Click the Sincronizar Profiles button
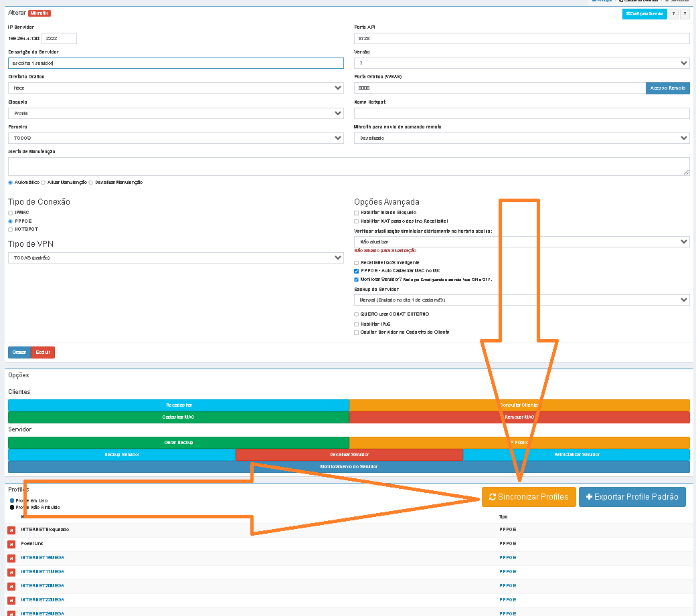The width and height of the screenshot is (696, 616). point(529,497)
